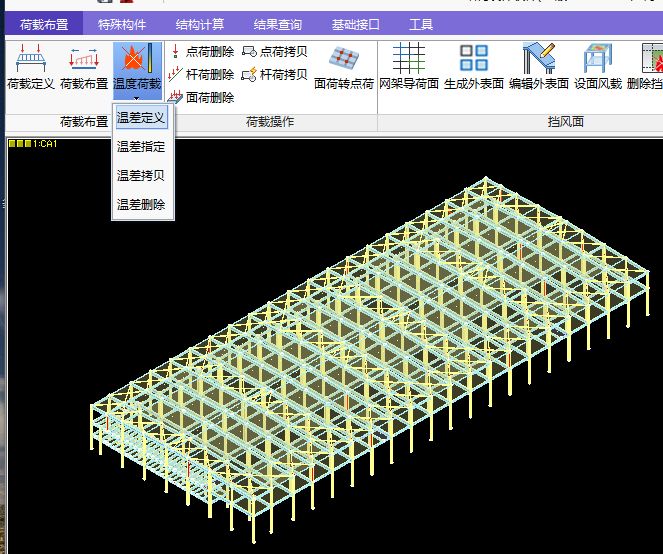Viewport: 663px width, 554px height.
Task: Choose 杆荷删除 member load delete
Action: coord(201,75)
